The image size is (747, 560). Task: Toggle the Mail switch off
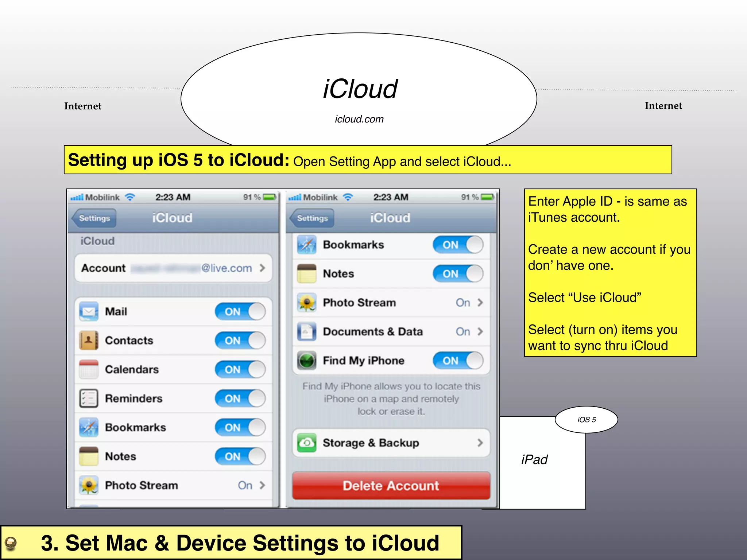click(x=240, y=311)
